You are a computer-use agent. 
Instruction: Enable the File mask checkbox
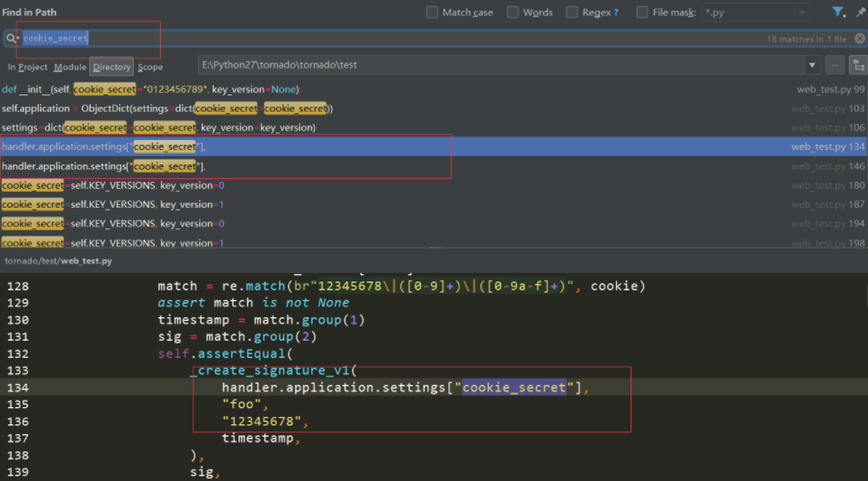point(642,13)
